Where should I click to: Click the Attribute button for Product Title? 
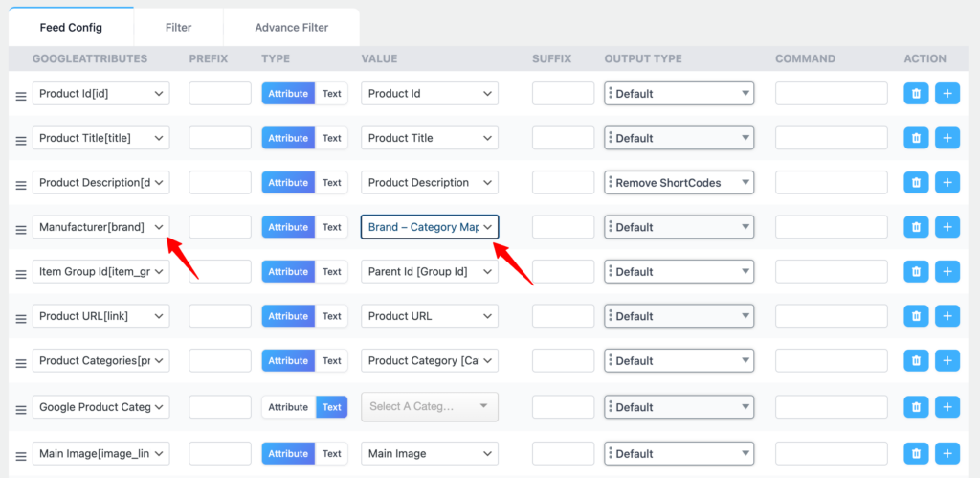288,138
